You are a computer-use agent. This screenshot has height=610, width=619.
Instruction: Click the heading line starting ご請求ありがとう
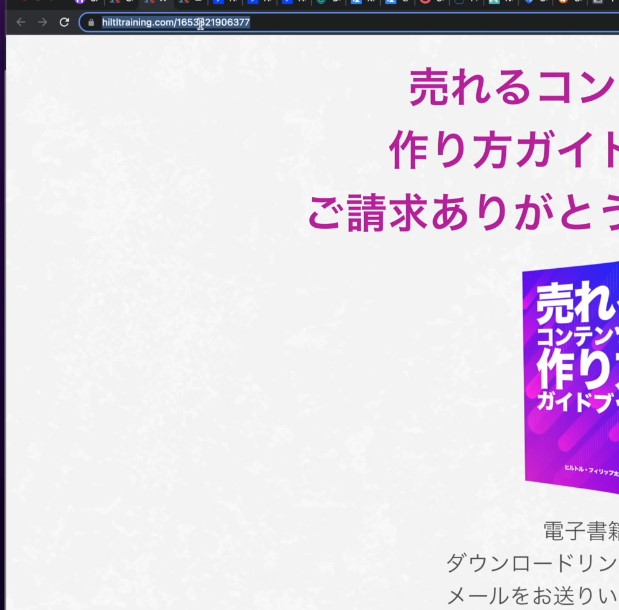point(463,213)
